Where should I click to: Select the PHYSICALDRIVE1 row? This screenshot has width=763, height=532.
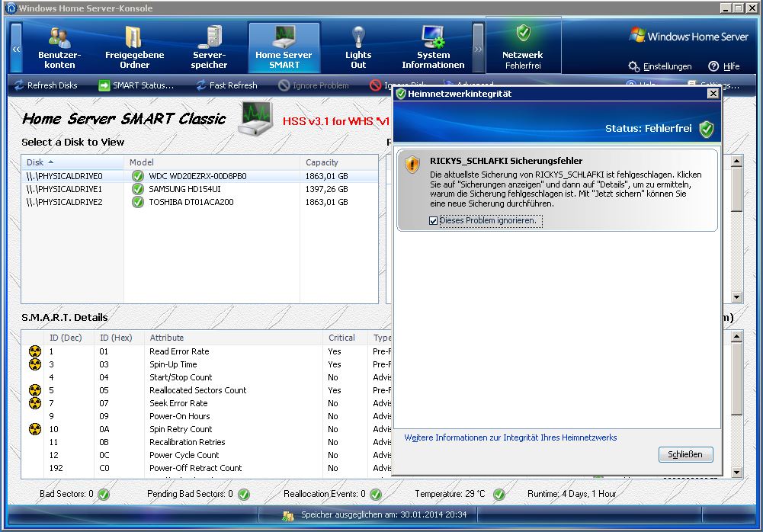point(200,189)
